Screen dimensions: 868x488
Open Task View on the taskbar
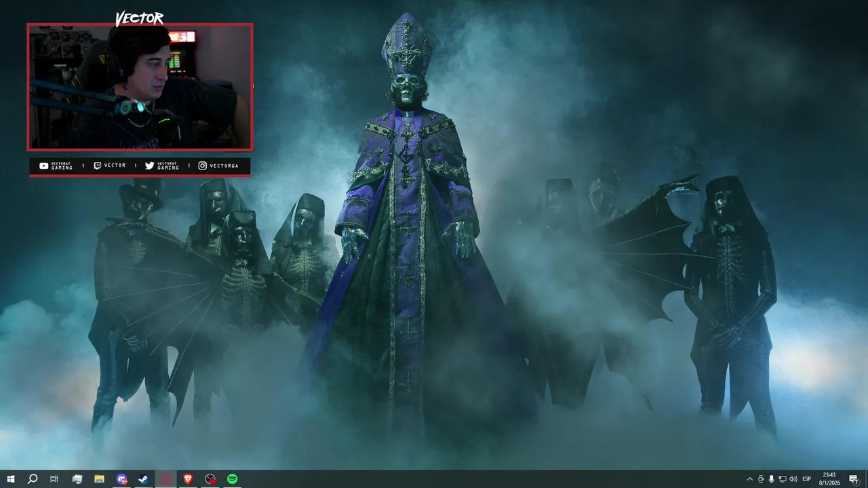point(54,479)
